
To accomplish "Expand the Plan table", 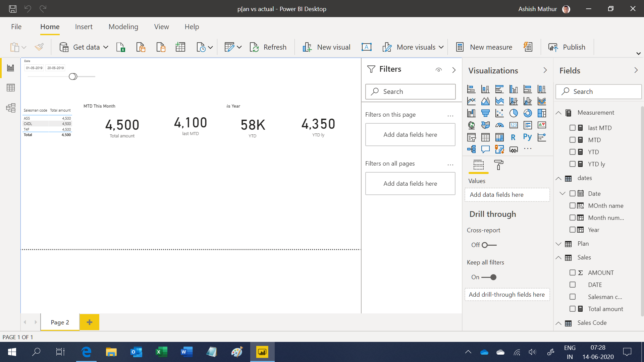I will [x=558, y=244].
